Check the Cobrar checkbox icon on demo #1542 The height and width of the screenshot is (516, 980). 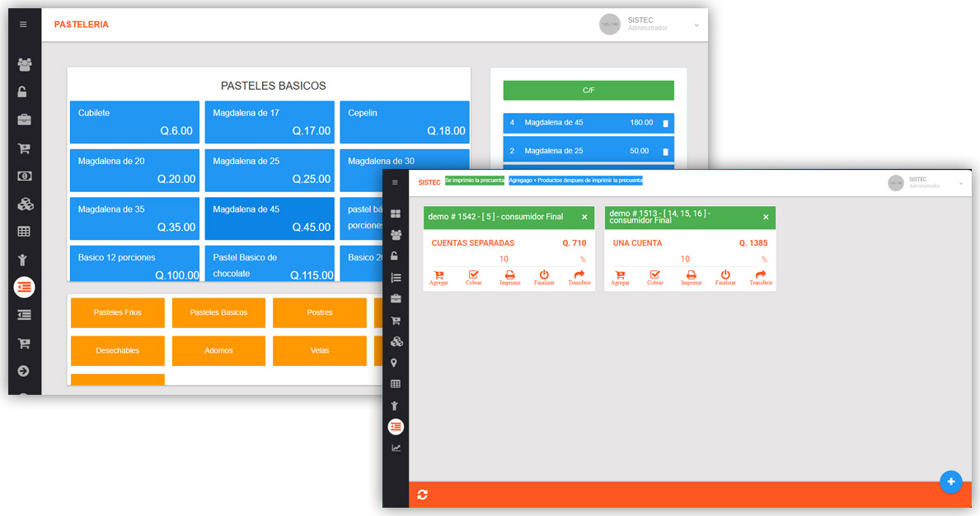click(x=473, y=276)
